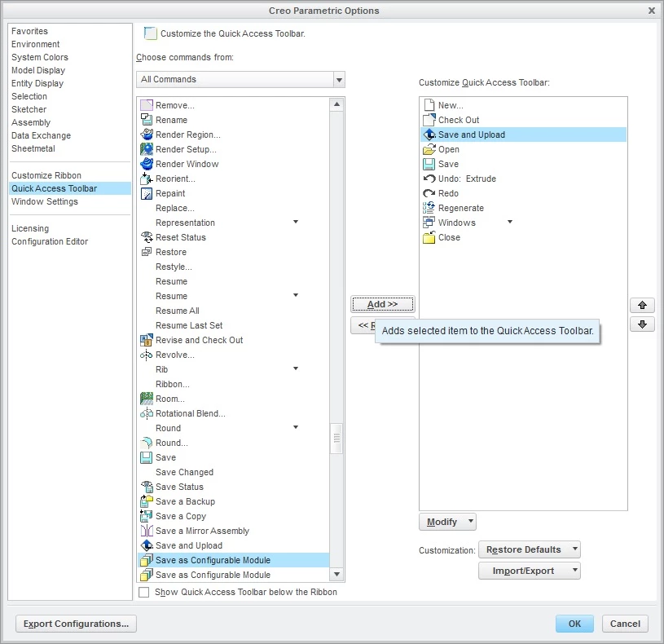Open the Configuration Editor category
664x644 pixels.
point(50,241)
